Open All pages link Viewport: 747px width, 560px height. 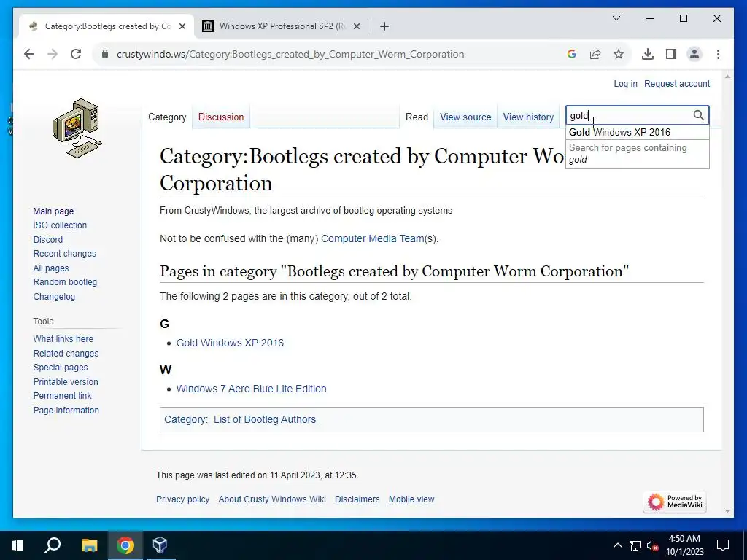(51, 268)
